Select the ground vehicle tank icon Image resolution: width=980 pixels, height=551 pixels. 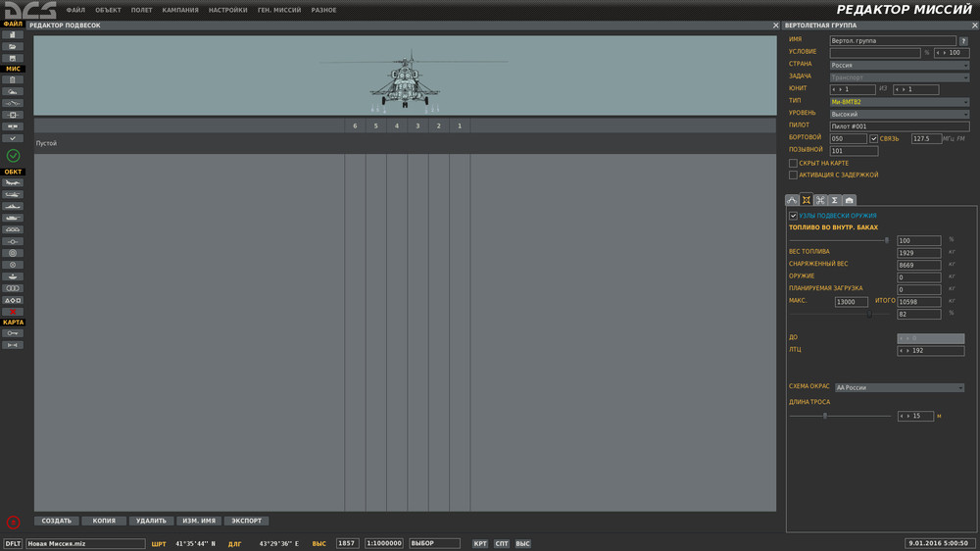13,219
